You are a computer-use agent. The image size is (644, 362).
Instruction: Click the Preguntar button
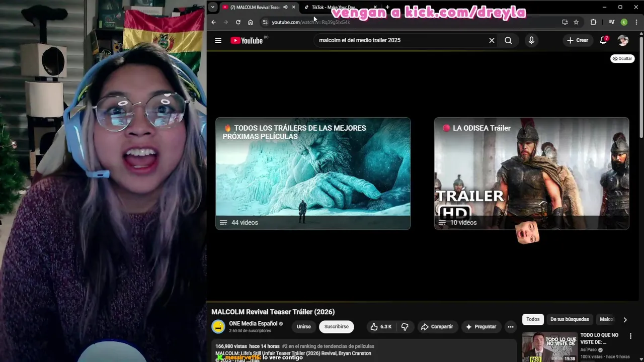click(x=480, y=327)
